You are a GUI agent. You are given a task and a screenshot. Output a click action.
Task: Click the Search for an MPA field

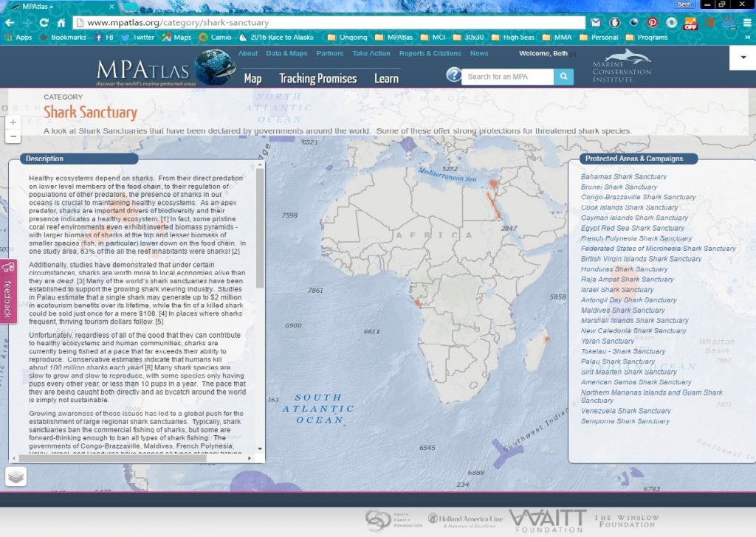point(508,77)
